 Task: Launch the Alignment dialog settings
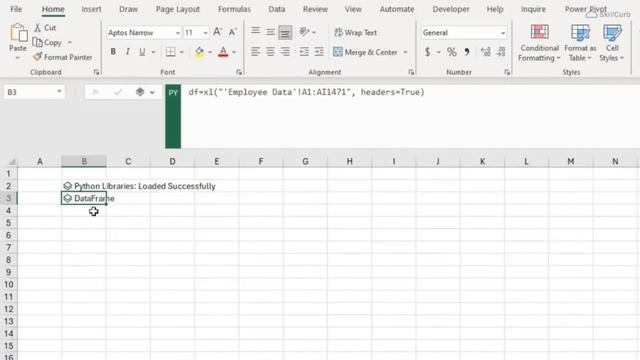coord(411,72)
